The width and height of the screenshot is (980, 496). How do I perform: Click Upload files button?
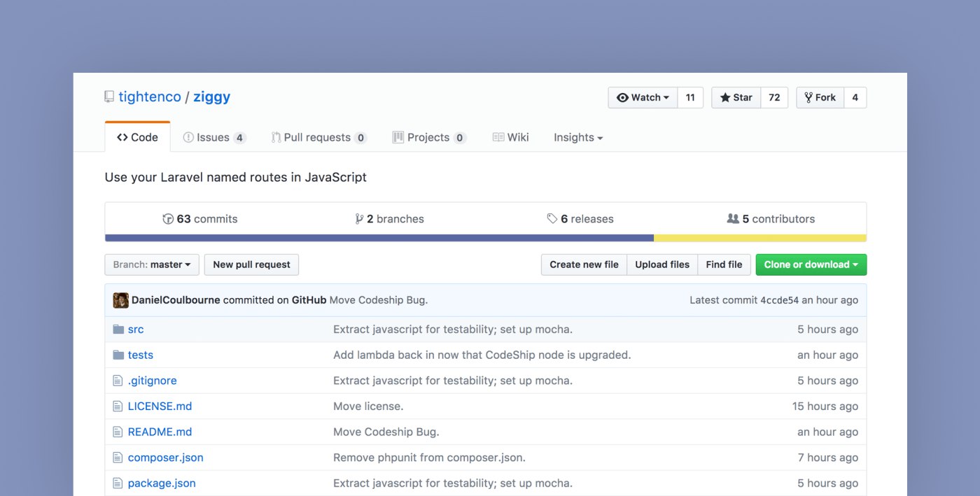coord(662,264)
